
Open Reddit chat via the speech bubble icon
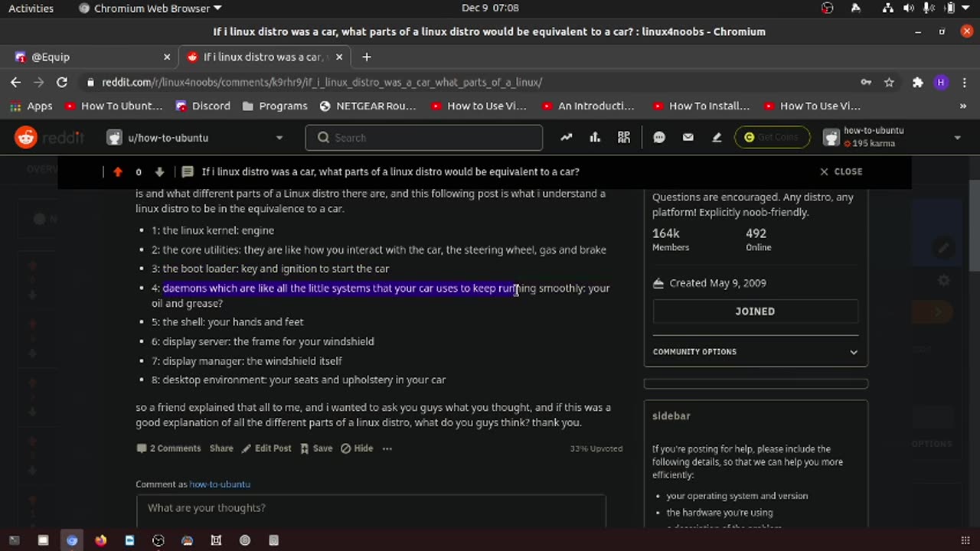[x=658, y=137]
